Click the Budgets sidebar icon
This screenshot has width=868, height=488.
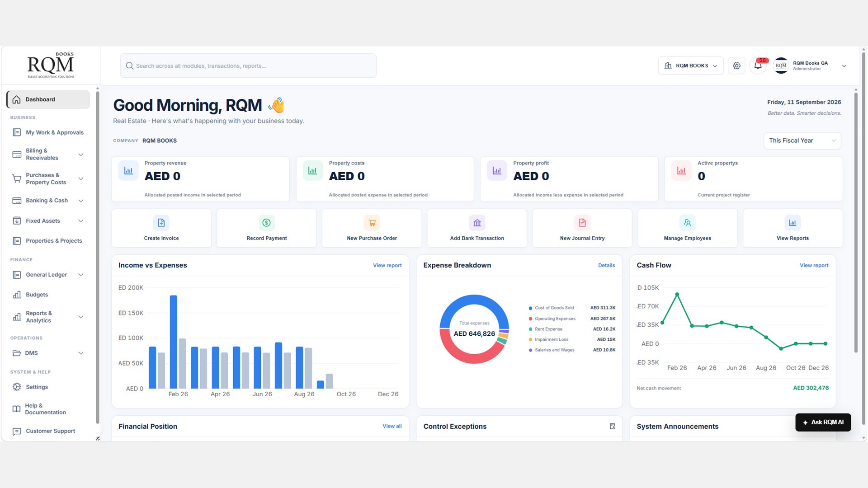click(17, 295)
